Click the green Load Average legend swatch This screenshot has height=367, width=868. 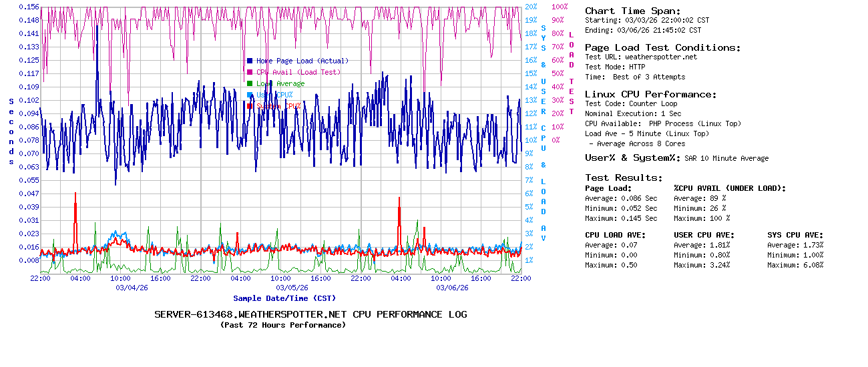pos(250,83)
